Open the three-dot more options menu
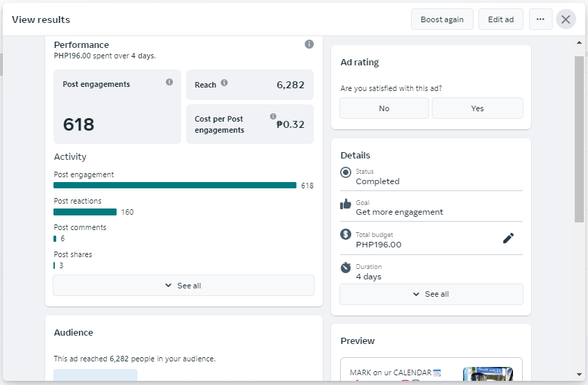This screenshot has height=385, width=588. pos(541,19)
